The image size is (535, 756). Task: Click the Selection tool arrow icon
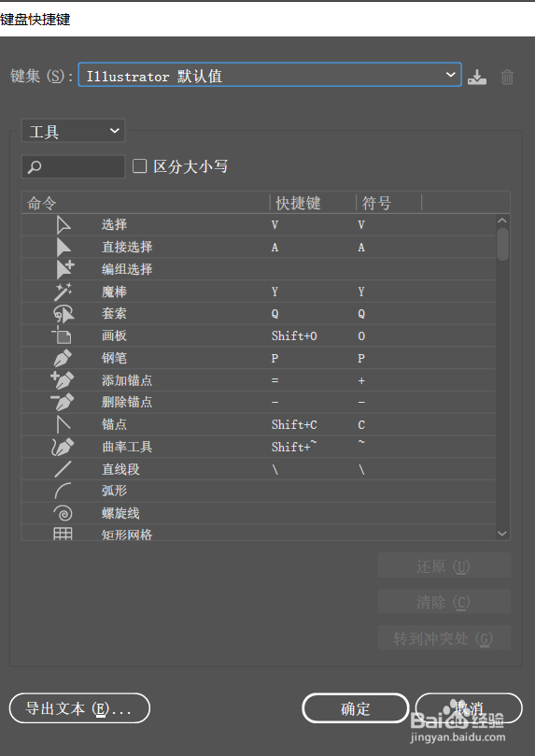click(63, 225)
